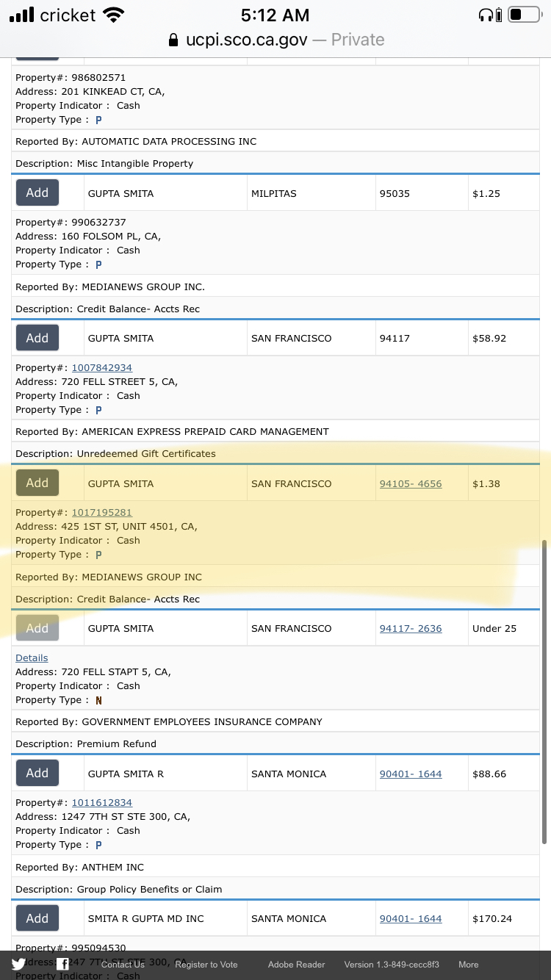Select Reported By: MEDIANEWS GROUP INC. with trailing period
The width and height of the screenshot is (551, 980).
pyautogui.click(x=110, y=287)
